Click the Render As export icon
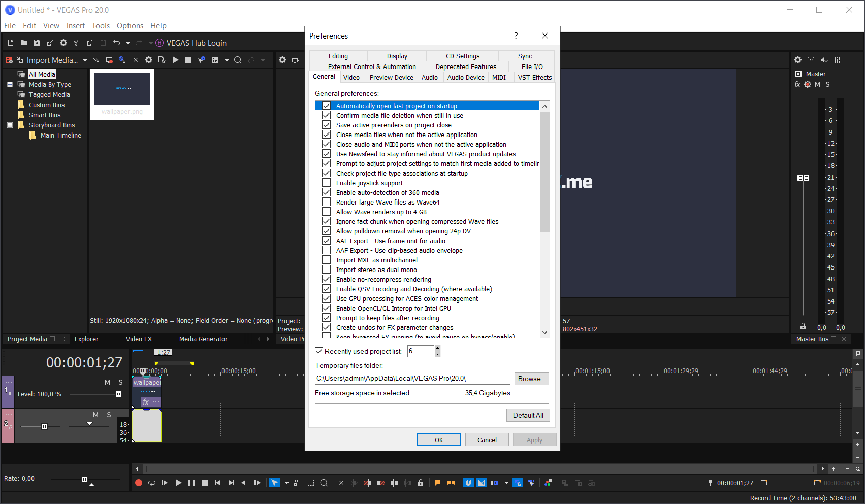 pyautogui.click(x=50, y=43)
